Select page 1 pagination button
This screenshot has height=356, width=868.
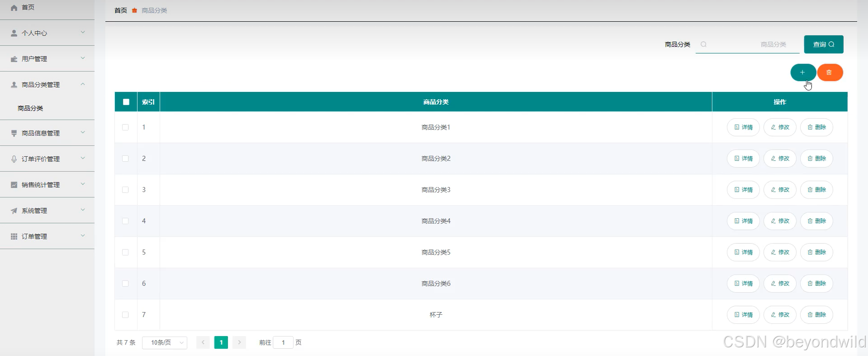(221, 342)
